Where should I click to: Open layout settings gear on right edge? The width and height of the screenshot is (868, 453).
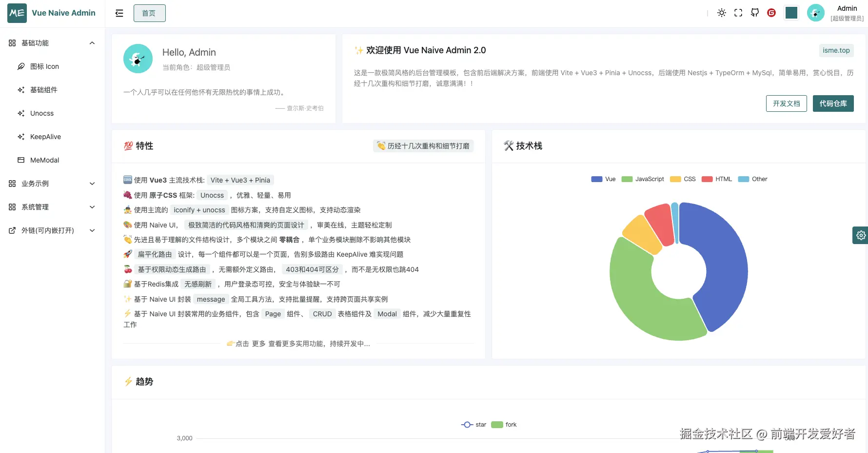coord(861,235)
